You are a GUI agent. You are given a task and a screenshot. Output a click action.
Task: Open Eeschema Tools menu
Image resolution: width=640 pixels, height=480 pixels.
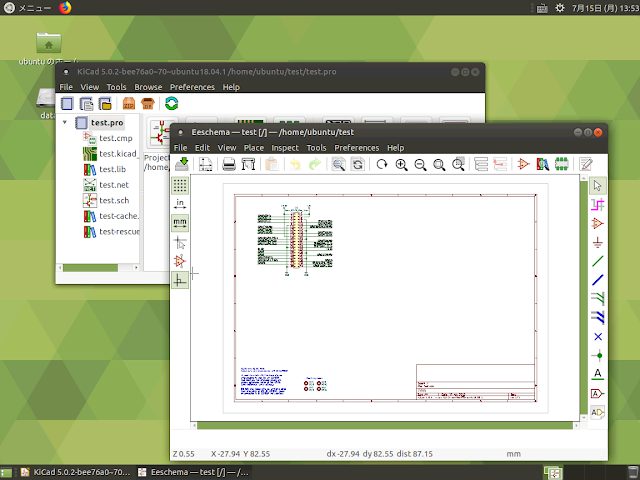[x=316, y=148]
